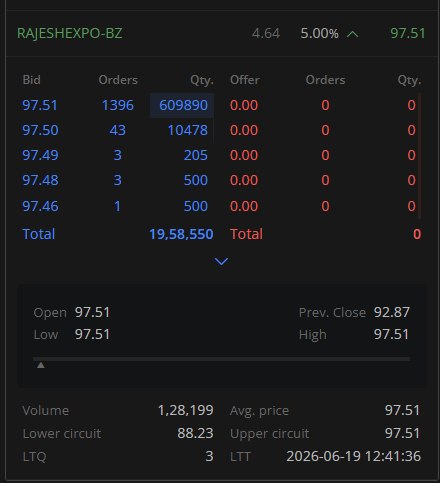Select the bid price 97.48
This screenshot has width=440, height=483.
pos(40,180)
